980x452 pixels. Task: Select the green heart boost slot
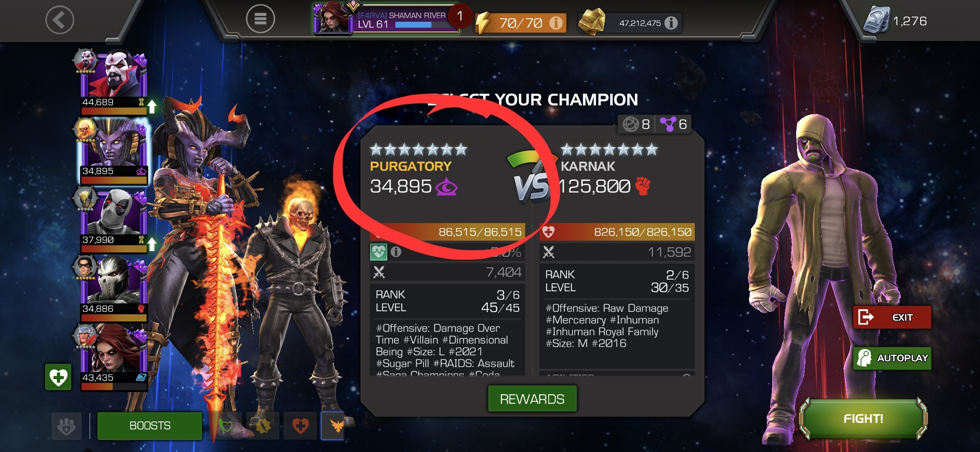point(226,426)
